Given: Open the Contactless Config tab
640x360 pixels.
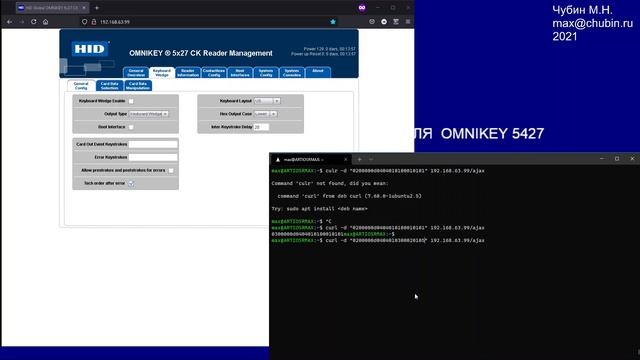Looking at the screenshot, I should pyautogui.click(x=214, y=73).
